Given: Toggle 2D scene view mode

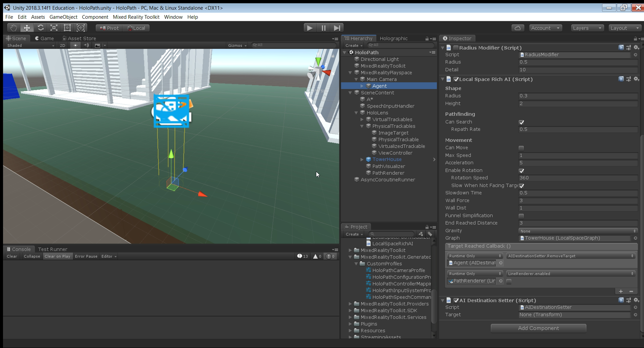Looking at the screenshot, I should point(63,46).
